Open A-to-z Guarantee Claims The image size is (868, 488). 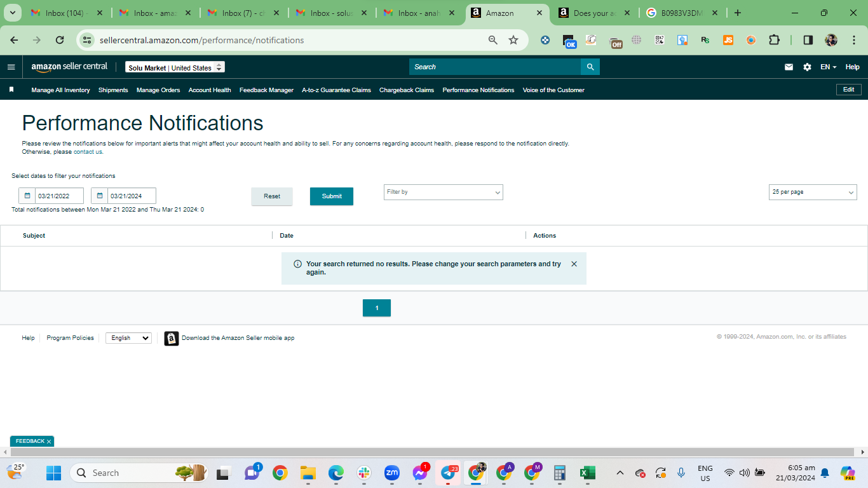pyautogui.click(x=336, y=90)
